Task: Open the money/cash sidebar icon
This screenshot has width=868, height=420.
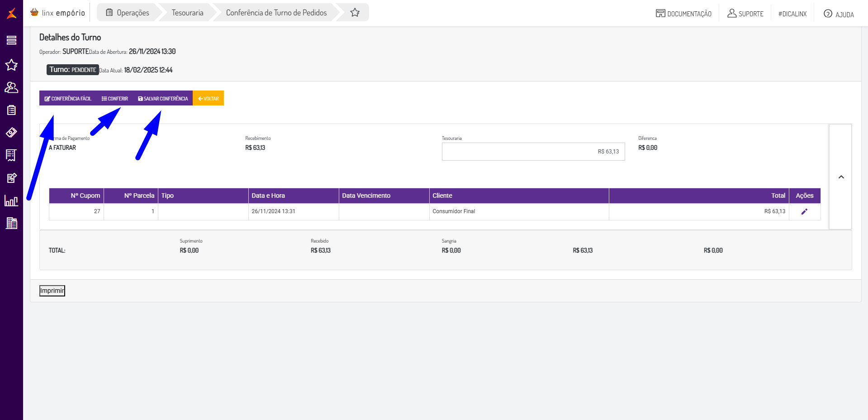Action: click(x=11, y=133)
